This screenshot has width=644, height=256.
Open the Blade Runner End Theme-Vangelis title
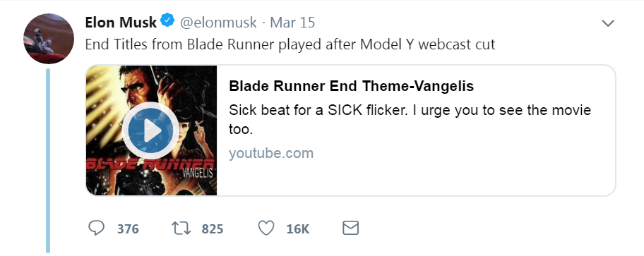tap(351, 86)
